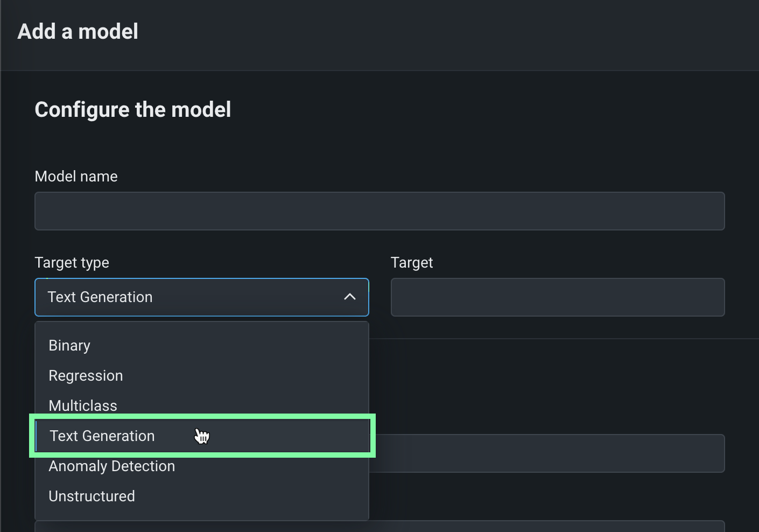Viewport: 759px width, 532px height.
Task: Click the Add a model heading
Action: coord(78,32)
